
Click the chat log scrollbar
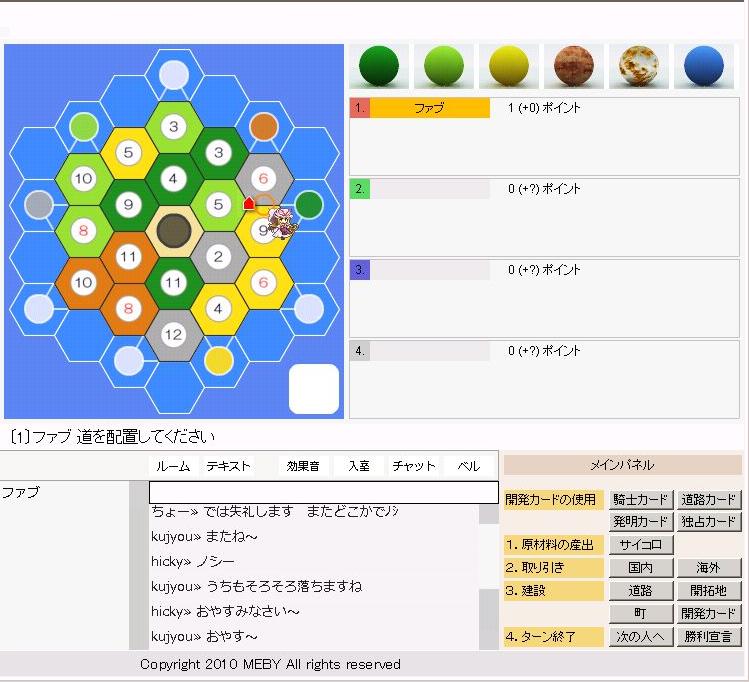click(x=489, y=576)
